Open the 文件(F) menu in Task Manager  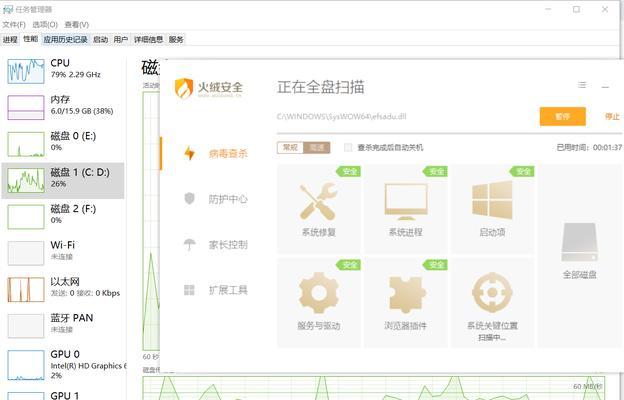14,25
